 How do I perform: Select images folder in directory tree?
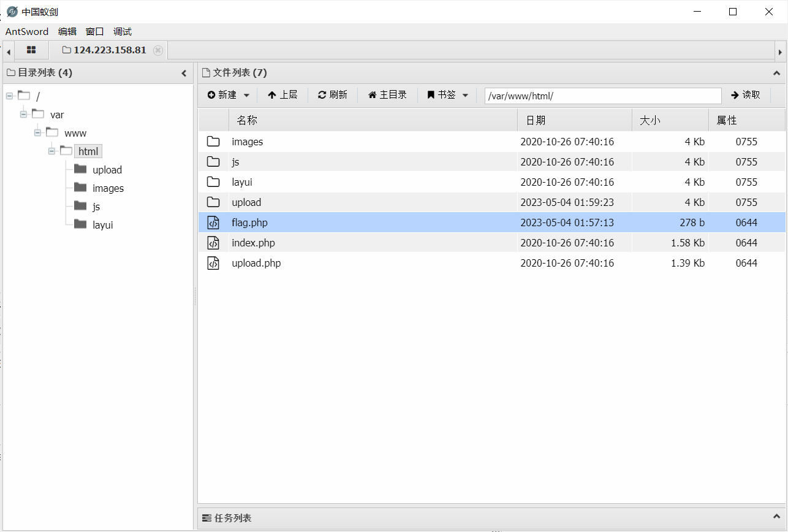coord(108,188)
